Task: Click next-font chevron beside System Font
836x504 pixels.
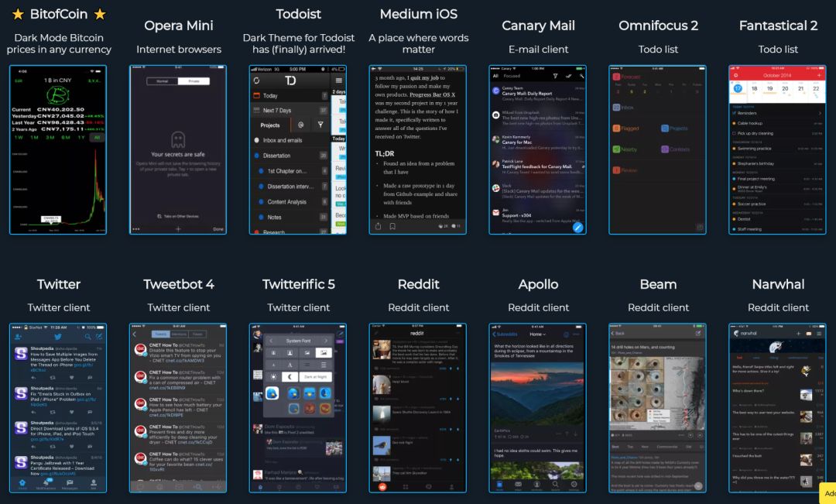Action: point(326,341)
